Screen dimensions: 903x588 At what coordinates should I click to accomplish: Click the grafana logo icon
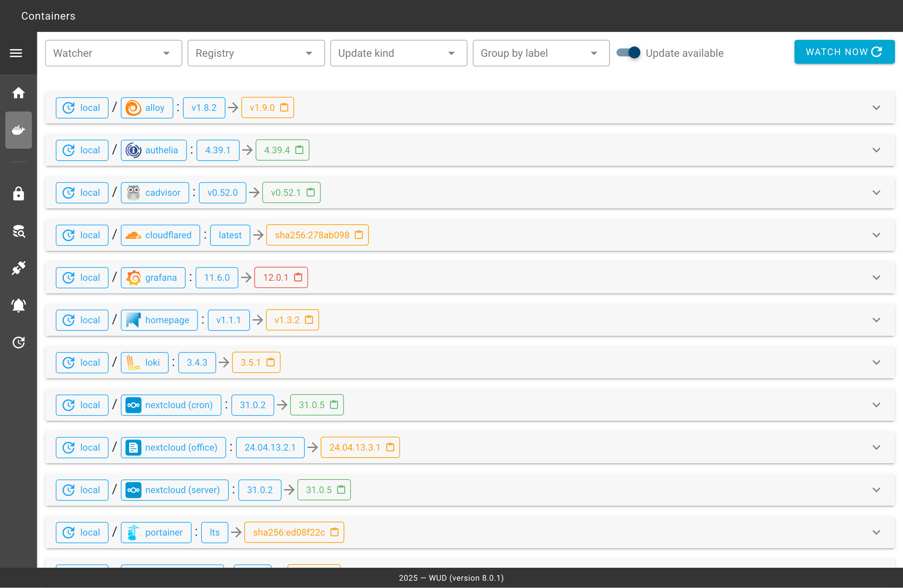point(133,278)
